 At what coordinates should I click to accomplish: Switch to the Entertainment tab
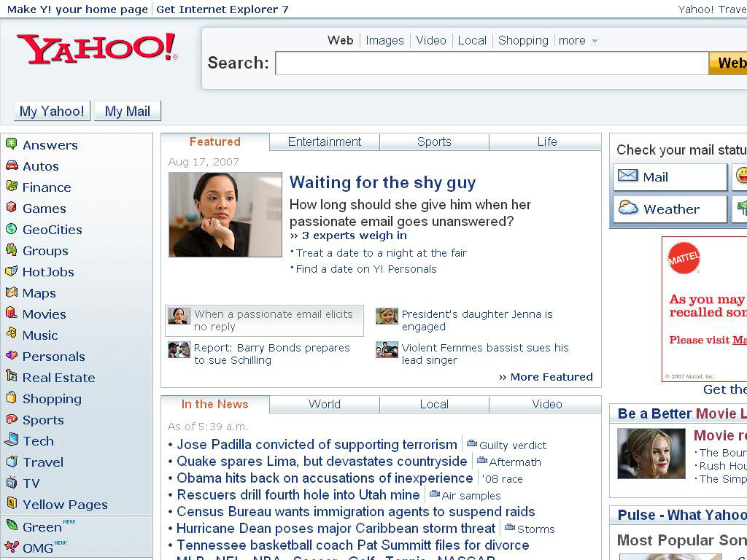coord(325,142)
